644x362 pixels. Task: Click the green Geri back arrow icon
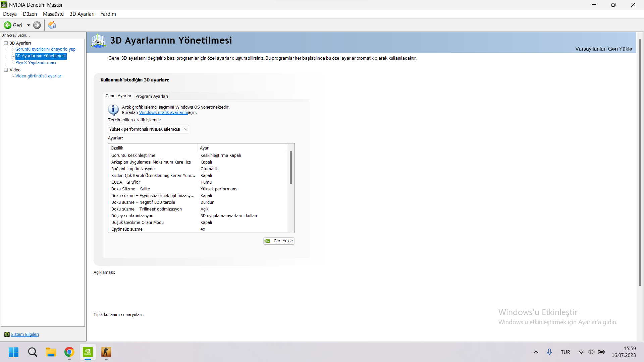(x=8, y=25)
